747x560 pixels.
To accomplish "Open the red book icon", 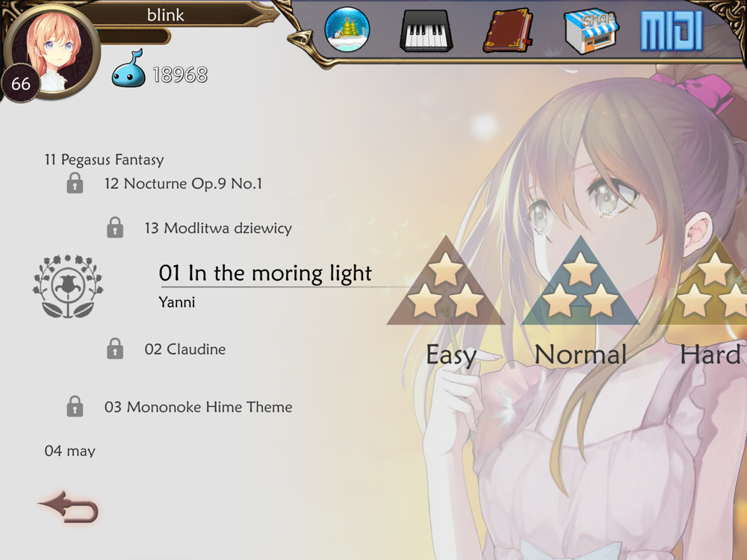I will (508, 30).
